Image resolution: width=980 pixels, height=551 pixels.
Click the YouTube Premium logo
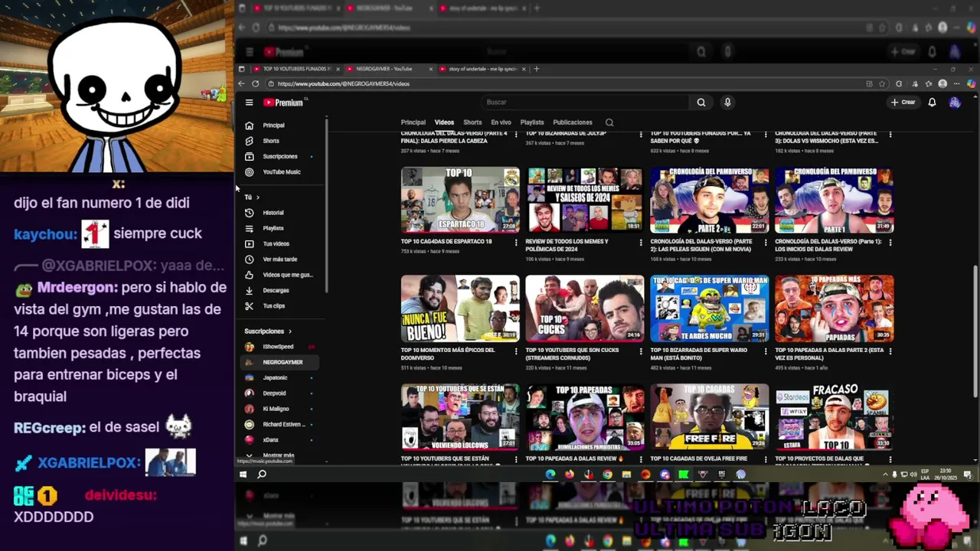284,103
